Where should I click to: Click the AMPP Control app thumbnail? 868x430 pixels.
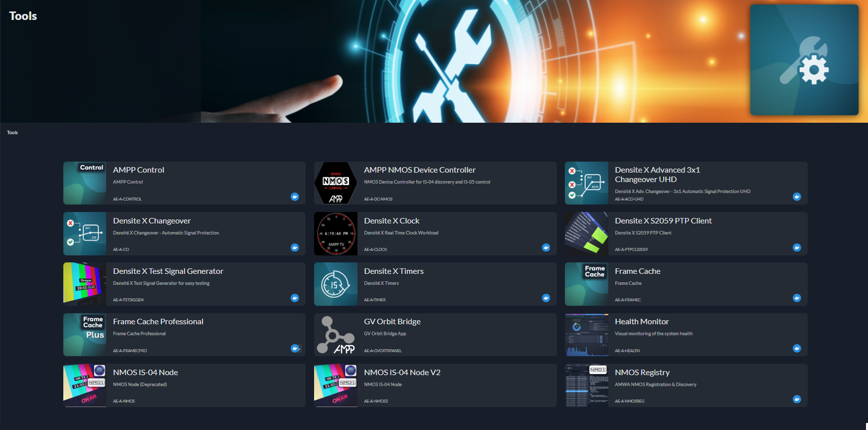point(85,183)
